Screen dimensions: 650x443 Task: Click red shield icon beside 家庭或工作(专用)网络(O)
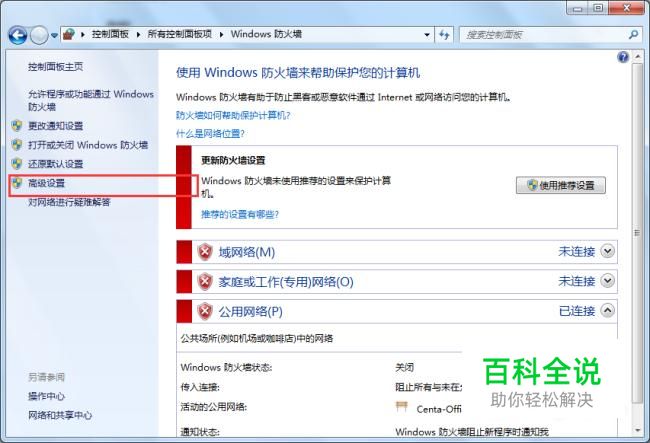tap(205, 282)
